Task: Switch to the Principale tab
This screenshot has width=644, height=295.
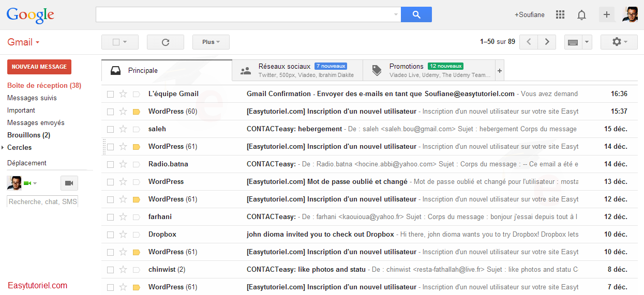Action: [x=167, y=71]
